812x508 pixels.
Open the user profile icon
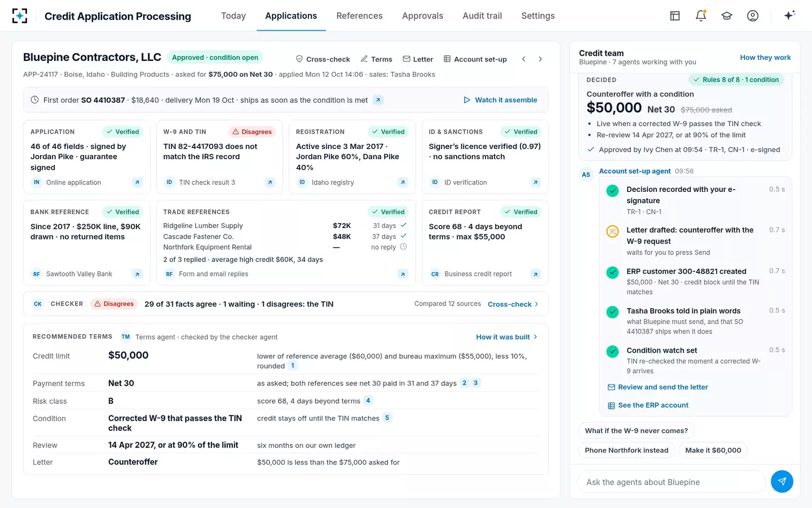pyautogui.click(x=753, y=16)
